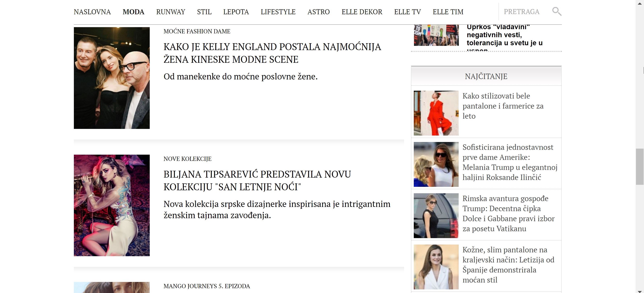Select the ELLE TV menu item

tap(408, 12)
